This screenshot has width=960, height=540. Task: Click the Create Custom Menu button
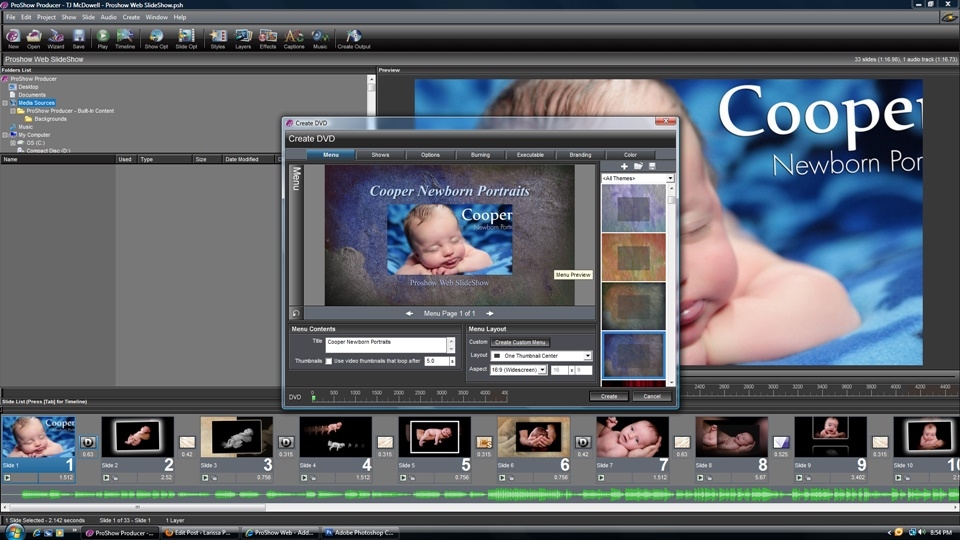click(520, 342)
